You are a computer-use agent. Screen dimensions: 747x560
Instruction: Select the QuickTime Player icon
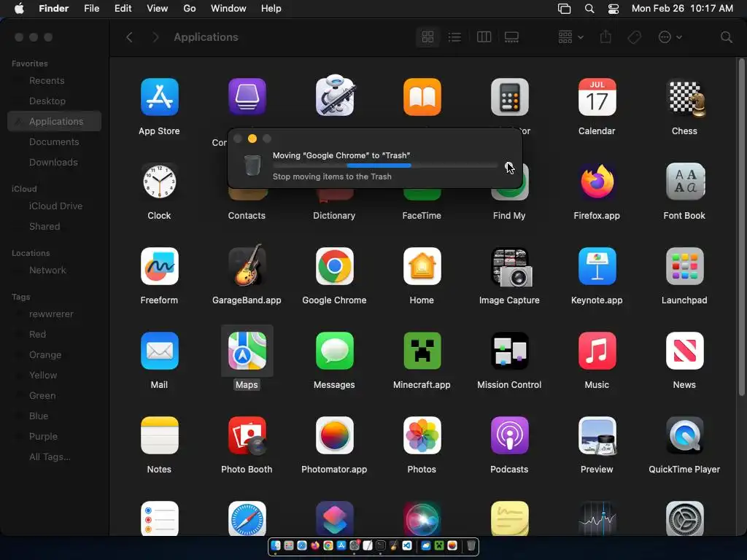click(x=684, y=435)
